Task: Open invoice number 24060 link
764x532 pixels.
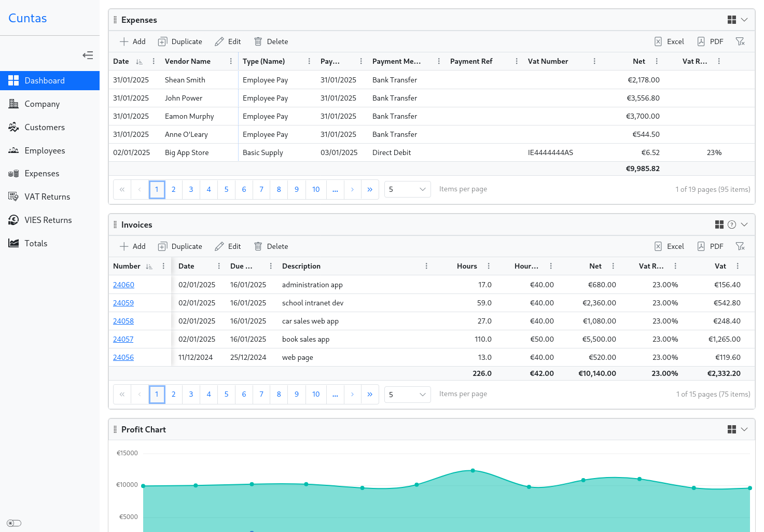Action: coord(123,285)
